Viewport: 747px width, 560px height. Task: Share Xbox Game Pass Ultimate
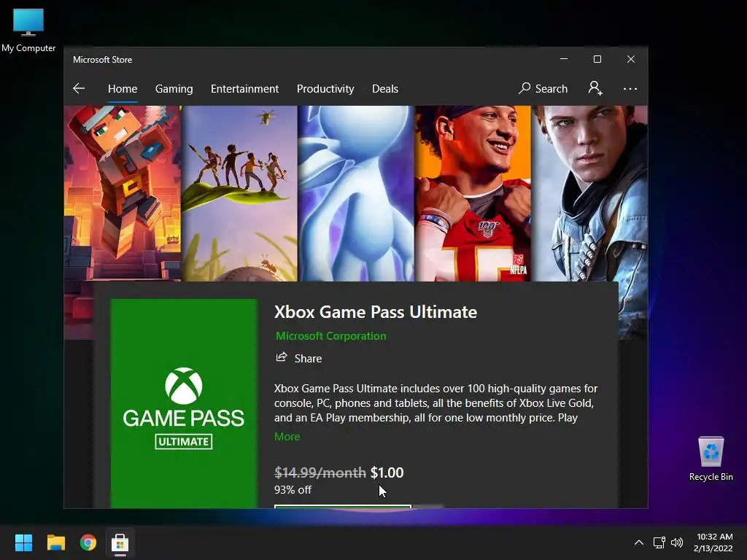tap(298, 358)
